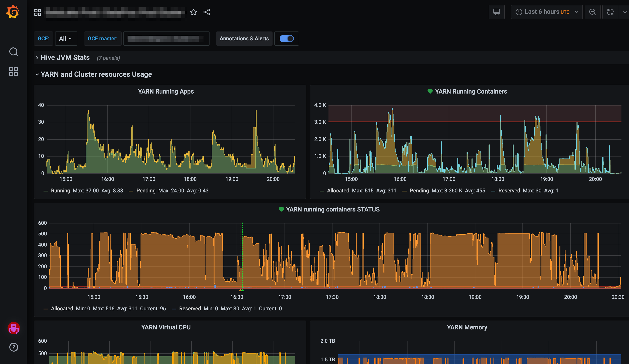Click the (7 panels) text
Viewport: 629px width, 364px height.
click(108, 58)
